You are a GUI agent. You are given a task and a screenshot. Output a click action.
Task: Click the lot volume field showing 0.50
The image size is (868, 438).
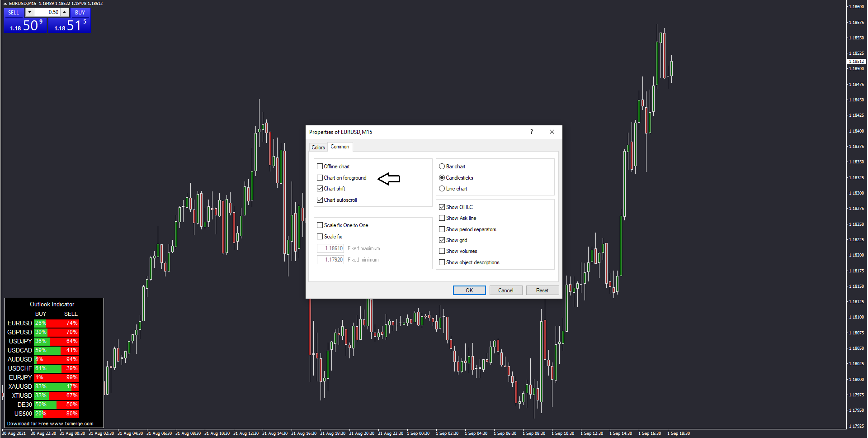[x=47, y=12]
